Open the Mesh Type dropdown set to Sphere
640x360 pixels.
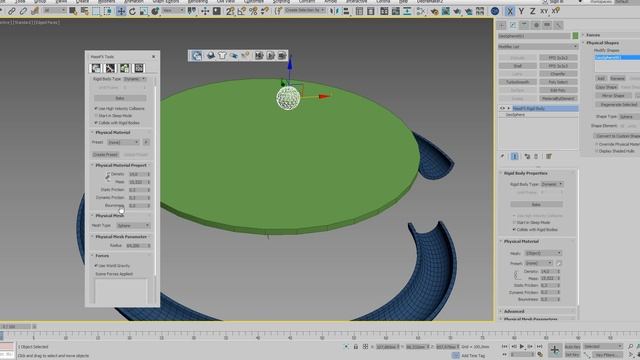click(133, 225)
